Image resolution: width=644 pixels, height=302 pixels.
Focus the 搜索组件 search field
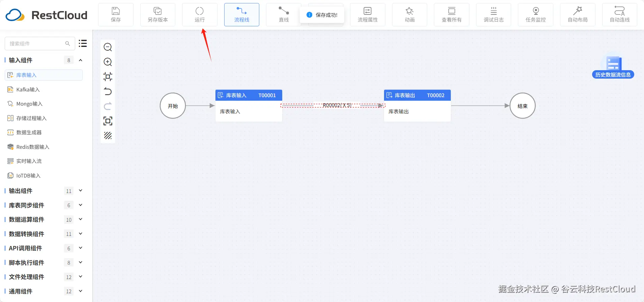pos(40,44)
